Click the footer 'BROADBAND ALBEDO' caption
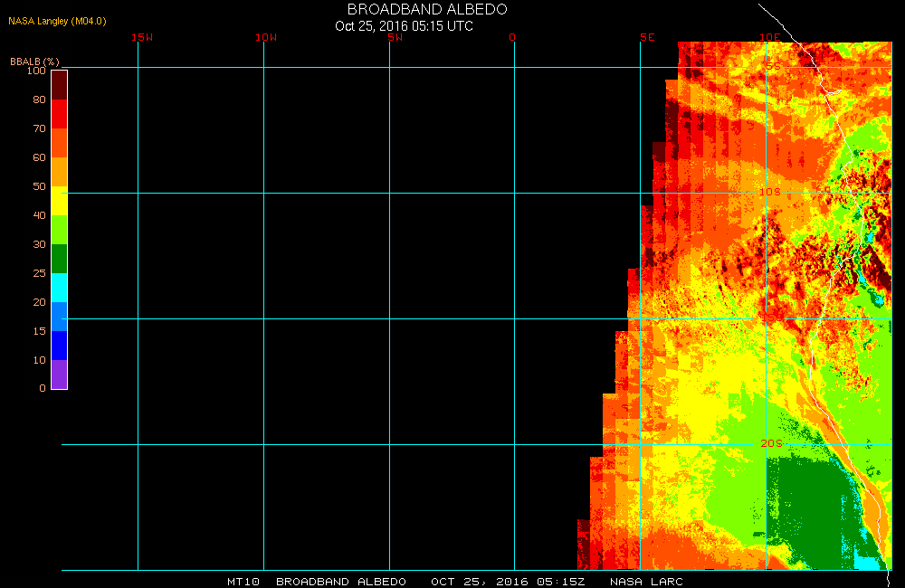 click(x=341, y=582)
